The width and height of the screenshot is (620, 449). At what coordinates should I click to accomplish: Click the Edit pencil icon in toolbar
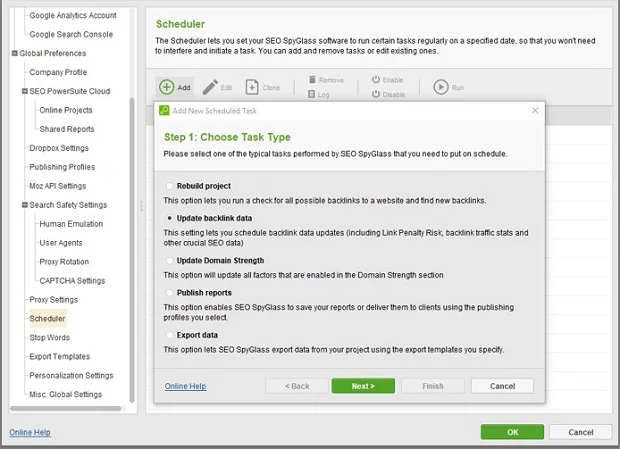(210, 88)
